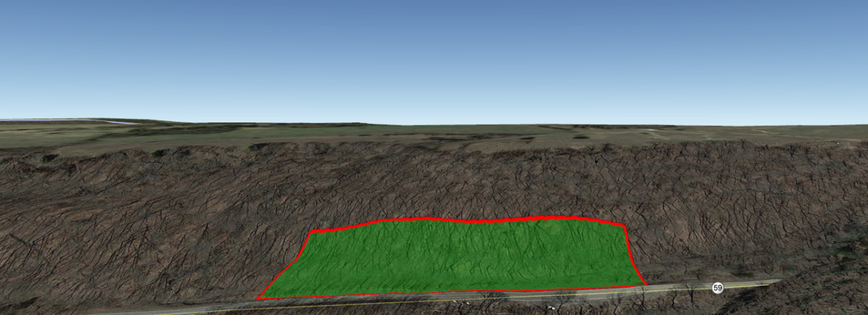Click the parcel's bottom-left corner at the road

259,298
